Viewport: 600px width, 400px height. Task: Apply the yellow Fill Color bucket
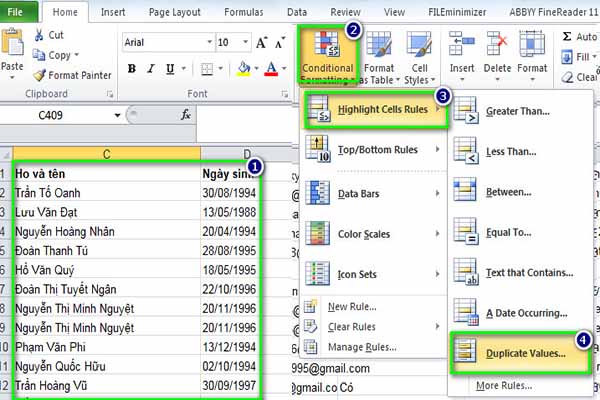[243, 69]
